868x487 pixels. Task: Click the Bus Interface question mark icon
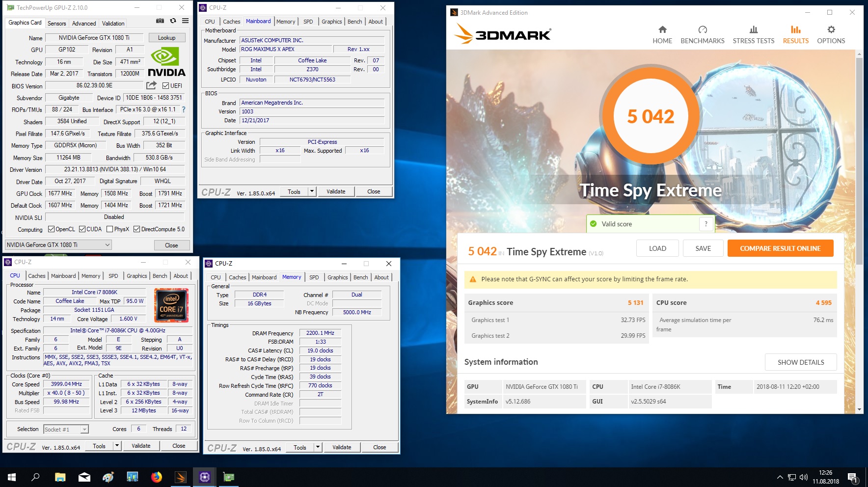pyautogui.click(x=184, y=109)
